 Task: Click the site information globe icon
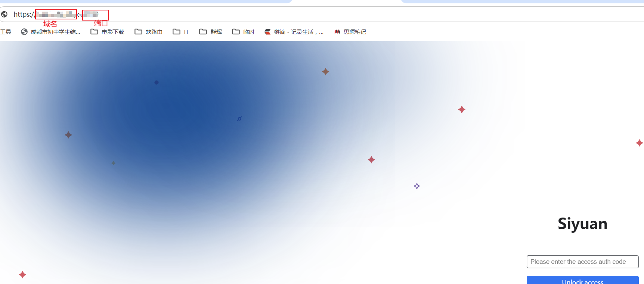click(x=4, y=15)
